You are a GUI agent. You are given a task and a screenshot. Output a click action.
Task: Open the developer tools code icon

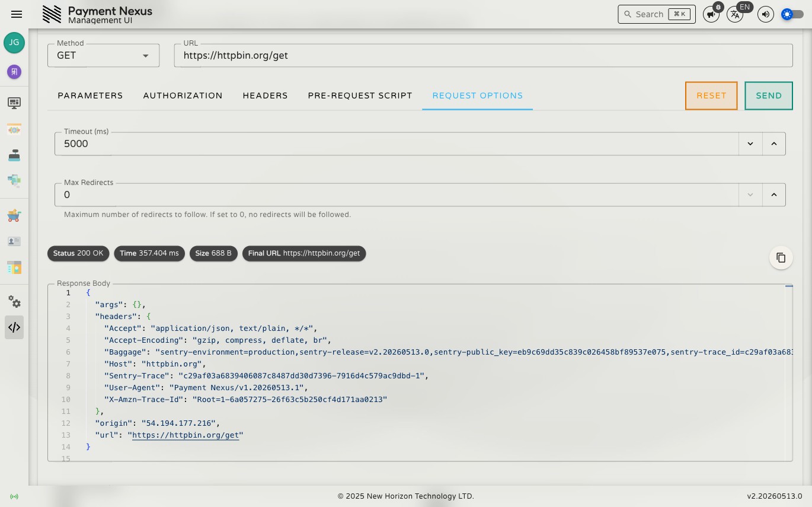pyautogui.click(x=14, y=327)
